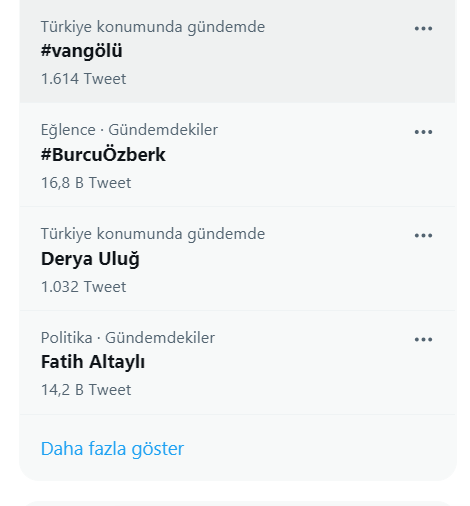
Task: View the Fatih Altaylı trending topic
Action: pyautogui.click(x=93, y=362)
